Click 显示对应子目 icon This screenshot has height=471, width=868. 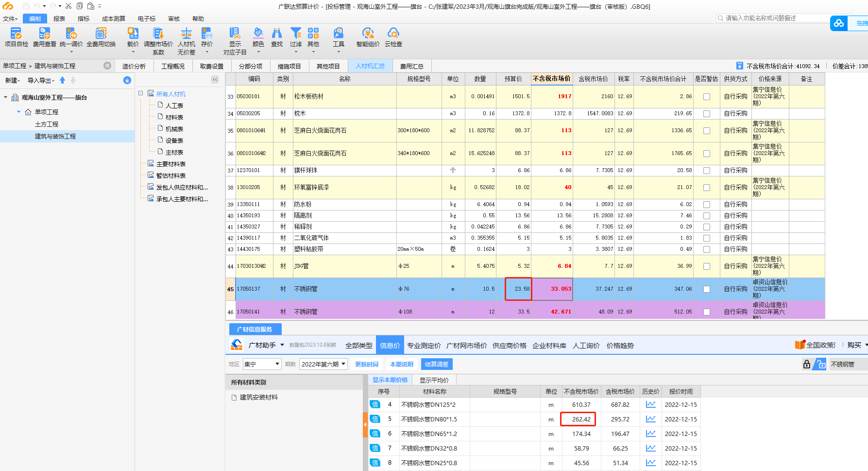(x=235, y=34)
